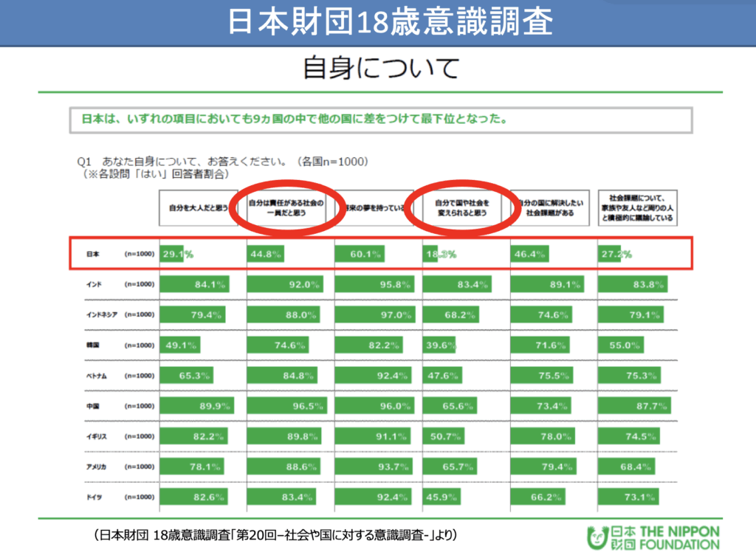Click India's 92.0% bar
756x552 pixels.
pyautogui.click(x=285, y=284)
